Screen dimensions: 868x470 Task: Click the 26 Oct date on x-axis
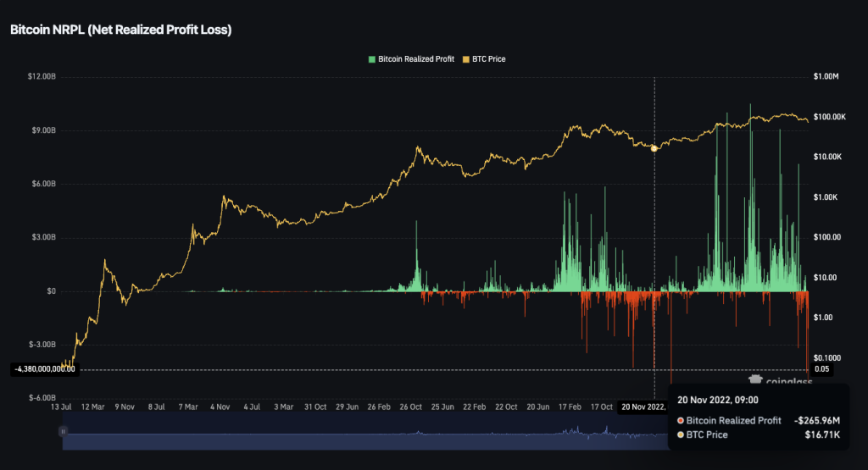tap(411, 407)
